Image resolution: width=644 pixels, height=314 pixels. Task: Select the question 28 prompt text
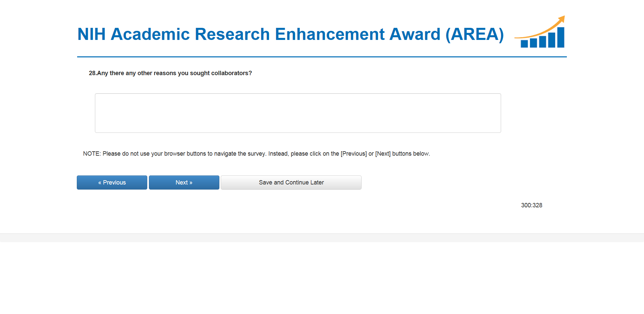coord(170,73)
